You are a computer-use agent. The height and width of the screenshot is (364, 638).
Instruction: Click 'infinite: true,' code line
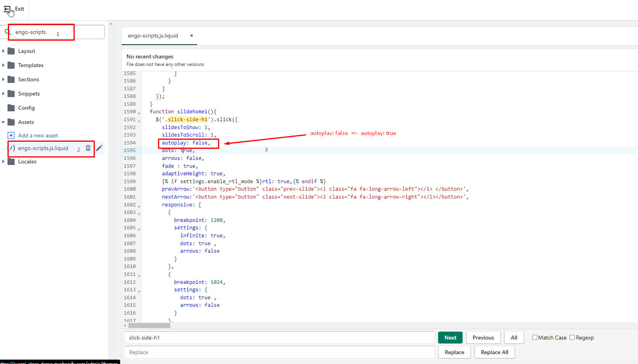pos(203,235)
